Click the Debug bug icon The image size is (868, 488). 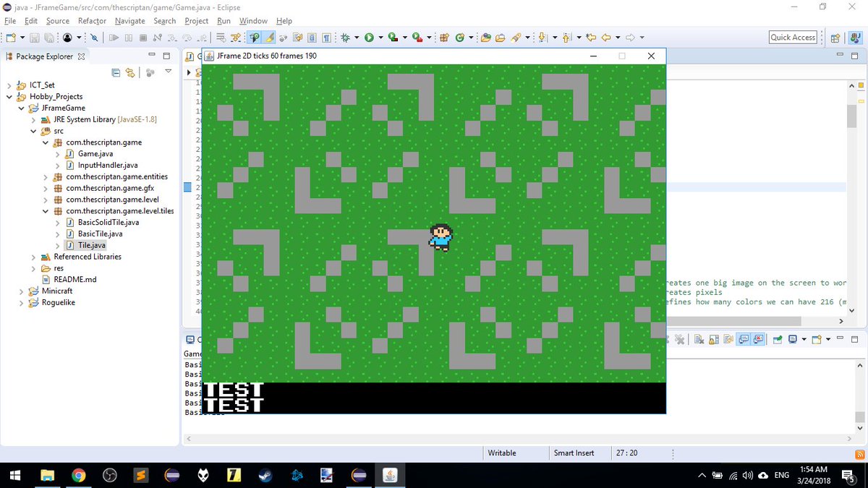[x=346, y=38]
